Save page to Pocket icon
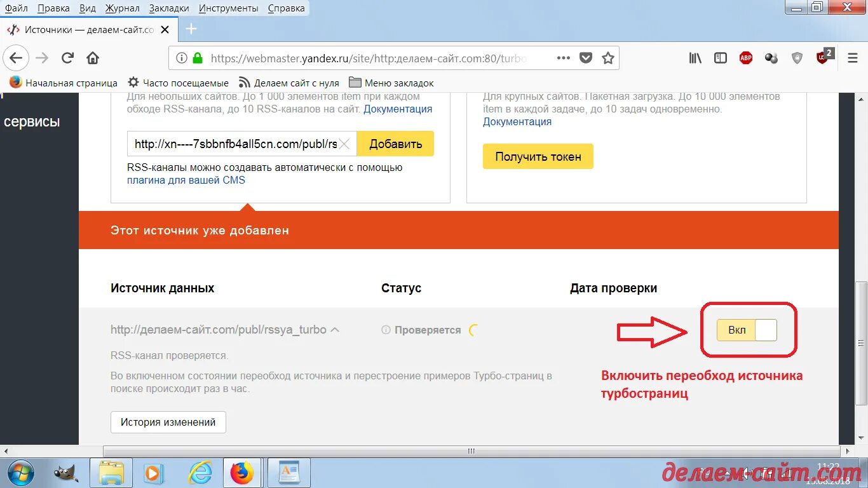Screen dimensions: 868x488 click(586, 58)
